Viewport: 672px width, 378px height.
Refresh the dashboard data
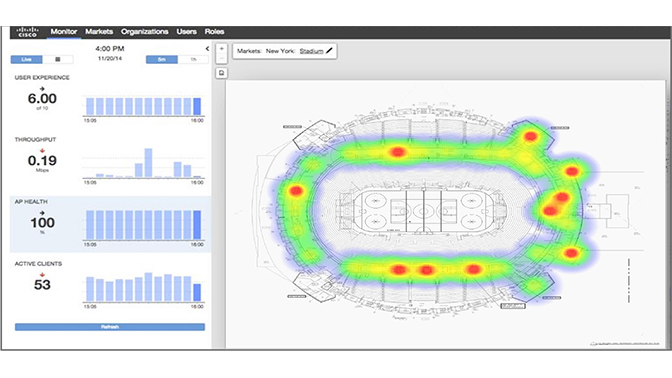coord(110,327)
